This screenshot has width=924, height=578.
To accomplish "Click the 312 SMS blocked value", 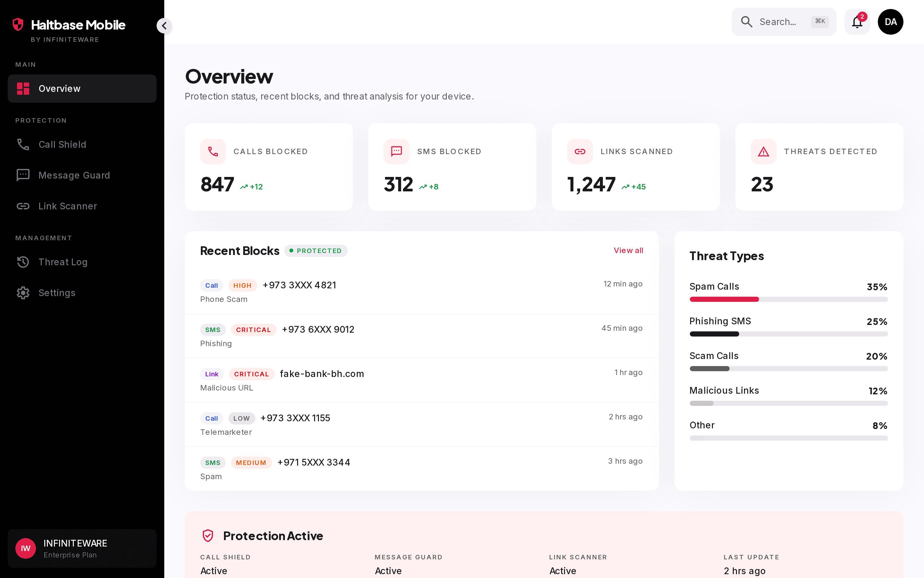I will (x=398, y=184).
